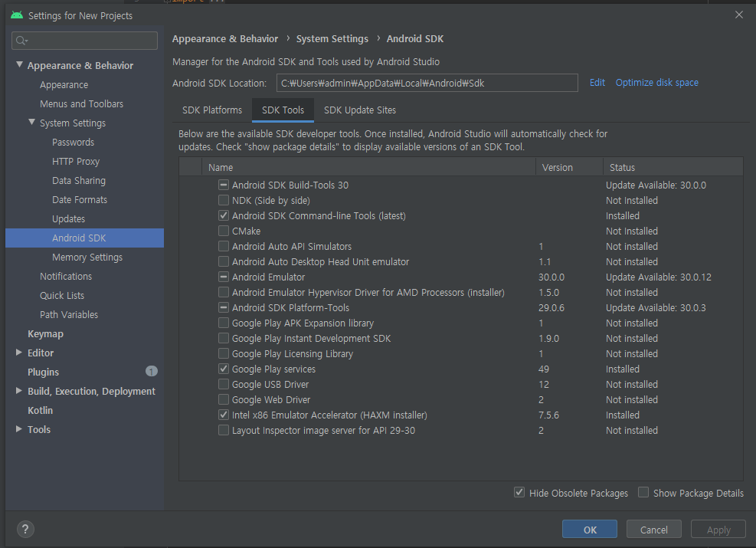Screen dimensions: 756x548
Task: Click the search magnifier icon
Action: (x=21, y=41)
